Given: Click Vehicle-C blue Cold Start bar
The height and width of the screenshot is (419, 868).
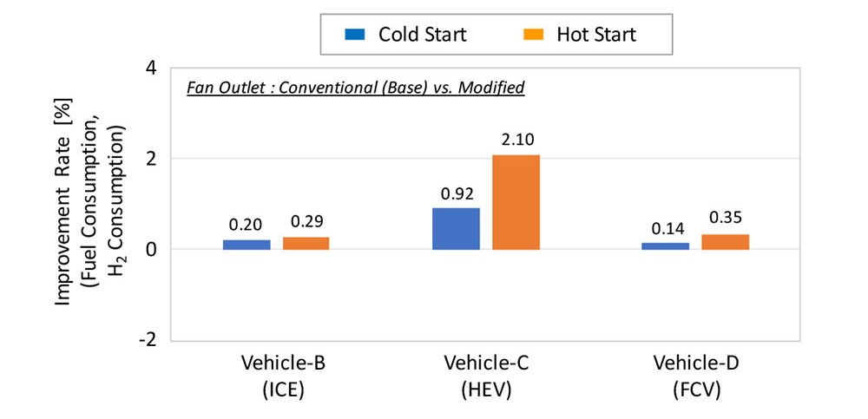Looking at the screenshot, I should (x=456, y=229).
